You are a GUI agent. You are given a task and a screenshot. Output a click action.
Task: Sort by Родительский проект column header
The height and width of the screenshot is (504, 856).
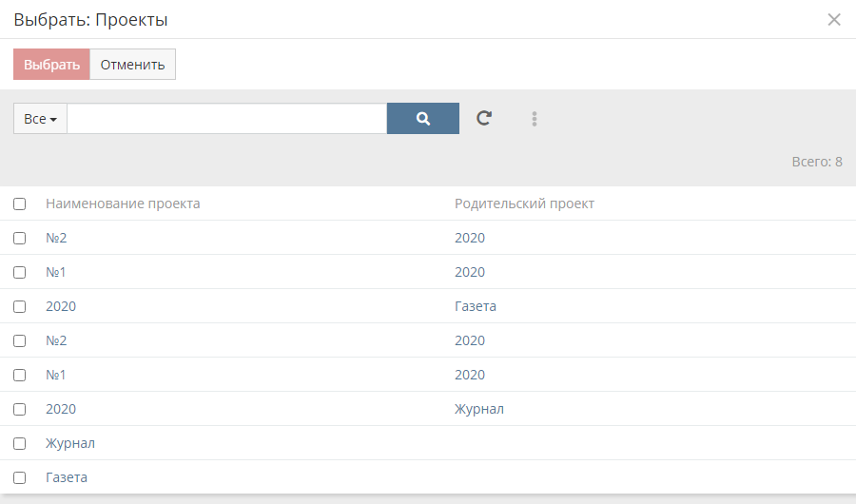[525, 204]
